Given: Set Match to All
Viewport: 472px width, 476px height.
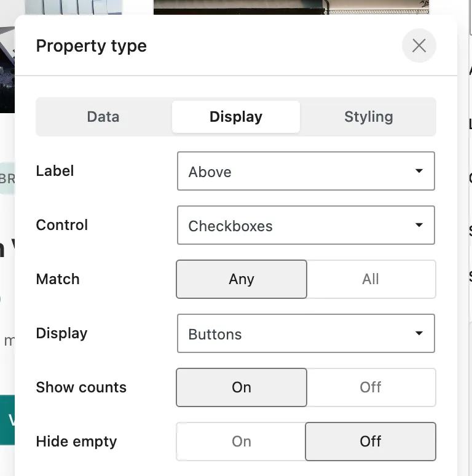Looking at the screenshot, I should pos(371,279).
